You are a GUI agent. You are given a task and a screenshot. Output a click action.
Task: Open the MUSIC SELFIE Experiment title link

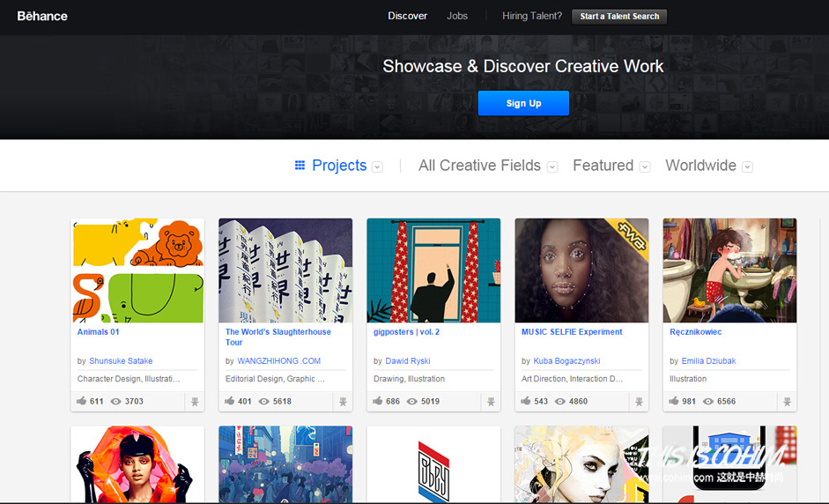click(572, 332)
